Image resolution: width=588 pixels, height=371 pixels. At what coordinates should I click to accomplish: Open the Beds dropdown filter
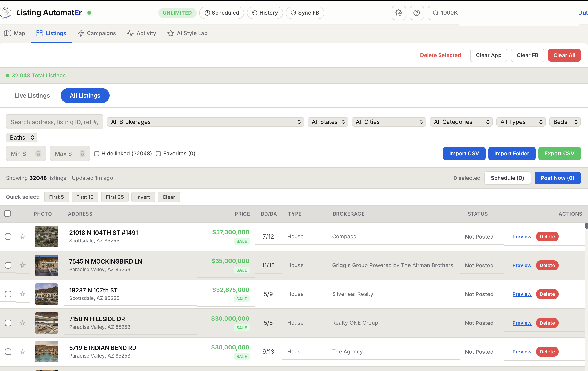(565, 122)
